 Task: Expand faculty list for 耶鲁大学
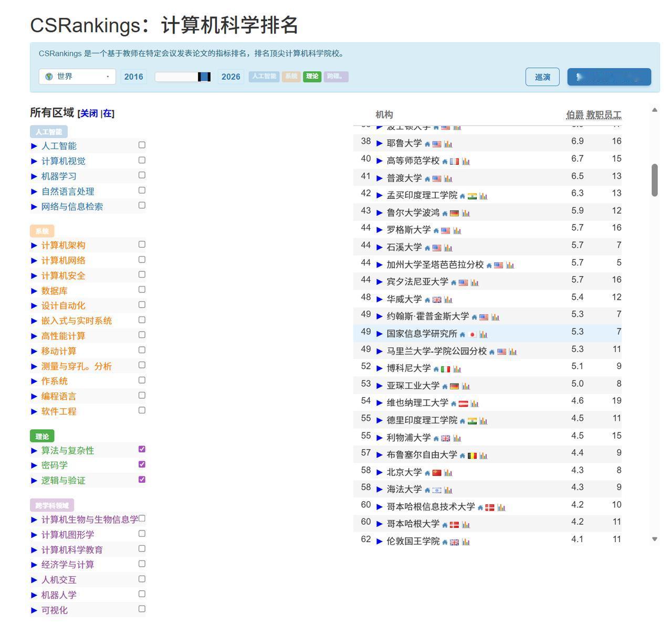point(380,143)
